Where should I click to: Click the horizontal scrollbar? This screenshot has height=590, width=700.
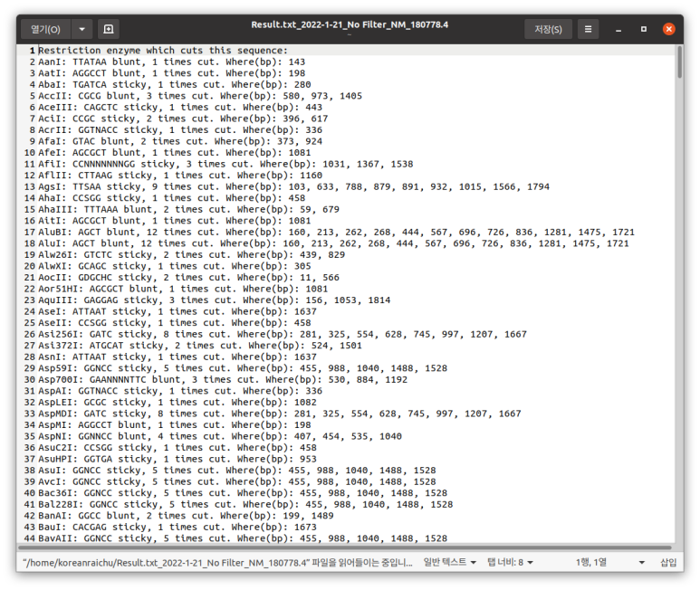tap(345, 547)
